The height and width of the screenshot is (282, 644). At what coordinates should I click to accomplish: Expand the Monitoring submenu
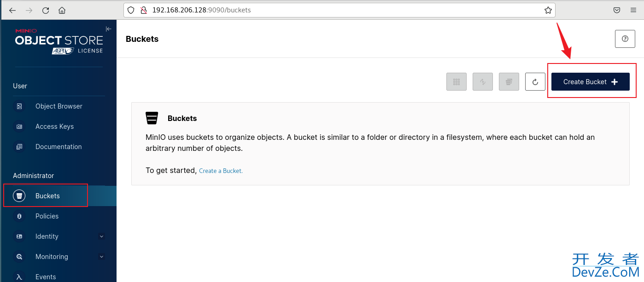click(101, 257)
